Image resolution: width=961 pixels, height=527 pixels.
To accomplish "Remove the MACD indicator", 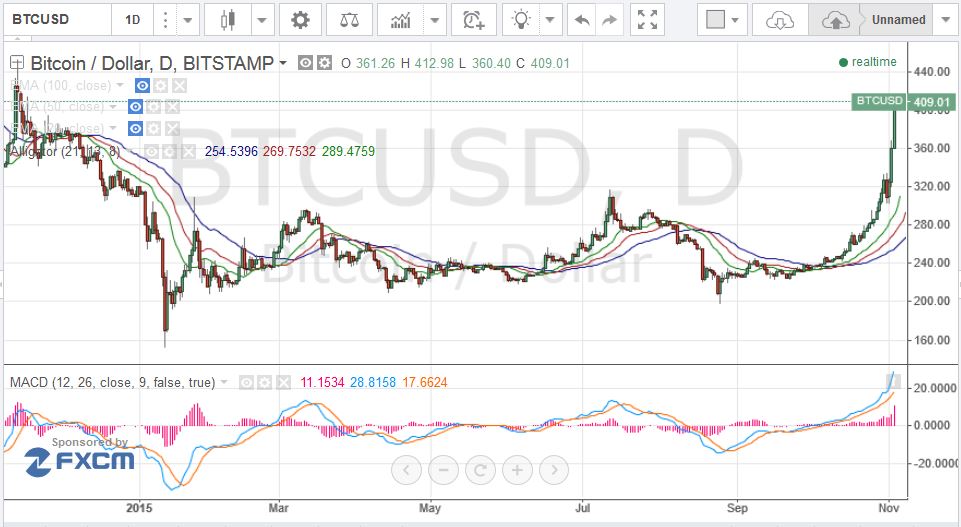I will 283,383.
